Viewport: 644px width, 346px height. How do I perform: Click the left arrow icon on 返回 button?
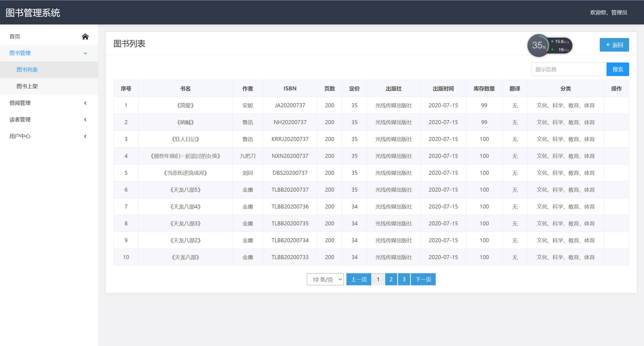[608, 45]
